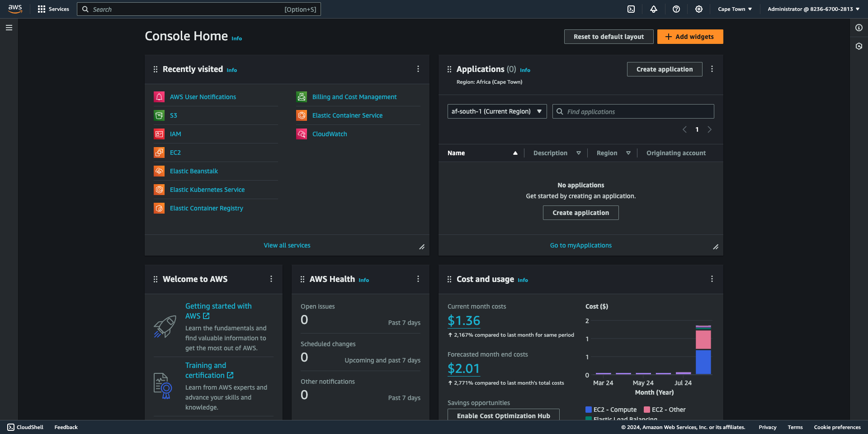Open the Console Home Info link
The image size is (868, 434).
coord(237,39)
